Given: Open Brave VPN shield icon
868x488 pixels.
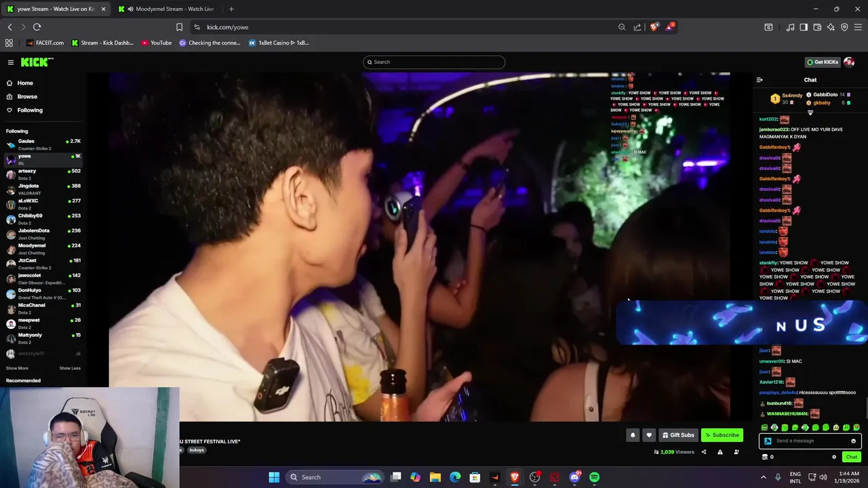Looking at the screenshot, I should point(844,27).
